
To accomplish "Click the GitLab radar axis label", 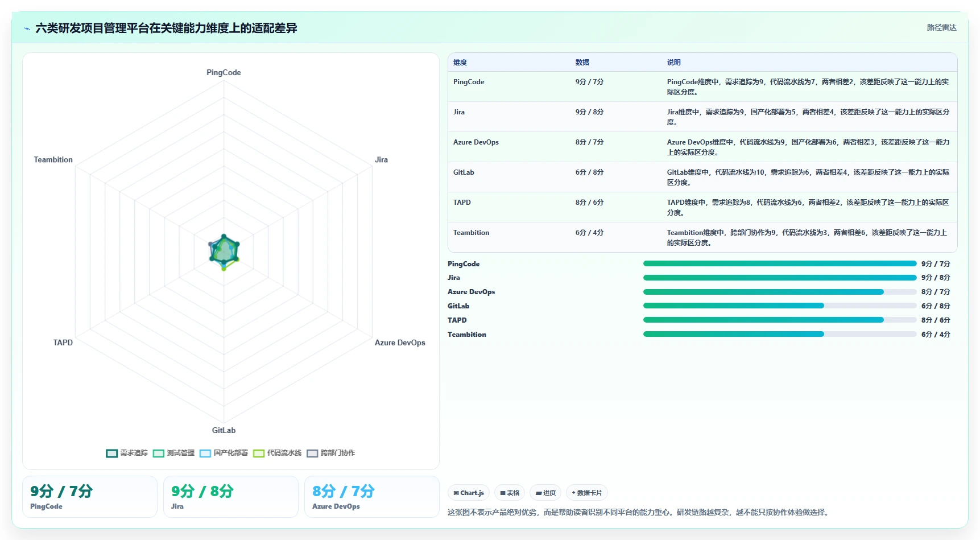I will [224, 430].
